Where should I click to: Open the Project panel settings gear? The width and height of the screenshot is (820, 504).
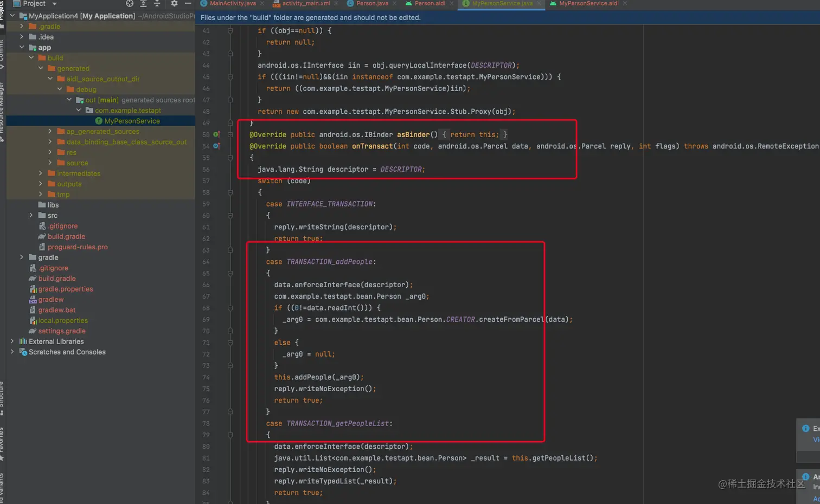(x=174, y=3)
